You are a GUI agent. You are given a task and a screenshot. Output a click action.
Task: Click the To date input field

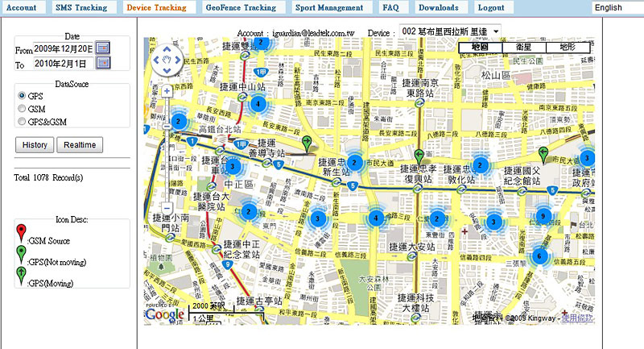point(64,64)
